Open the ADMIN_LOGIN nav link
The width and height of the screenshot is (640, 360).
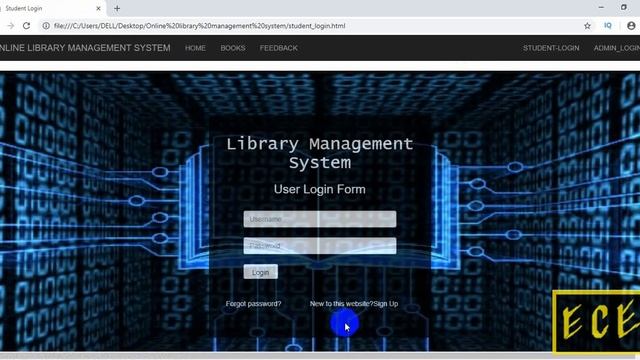click(x=617, y=48)
